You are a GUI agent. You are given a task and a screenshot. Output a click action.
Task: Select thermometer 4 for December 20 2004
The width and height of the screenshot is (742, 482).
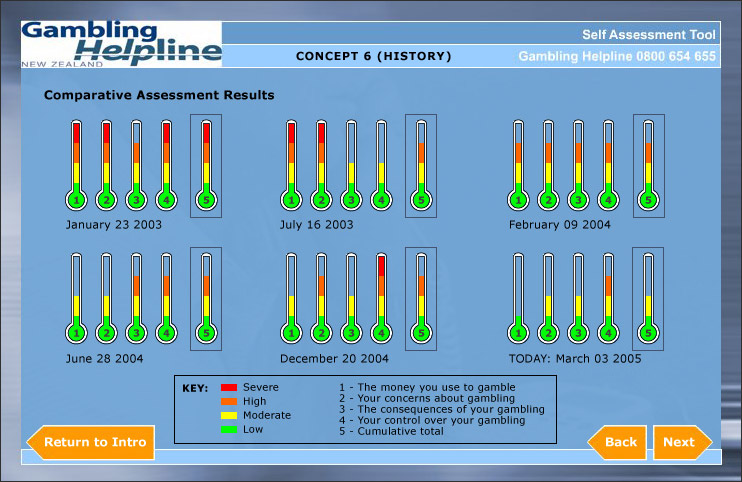pos(381,298)
